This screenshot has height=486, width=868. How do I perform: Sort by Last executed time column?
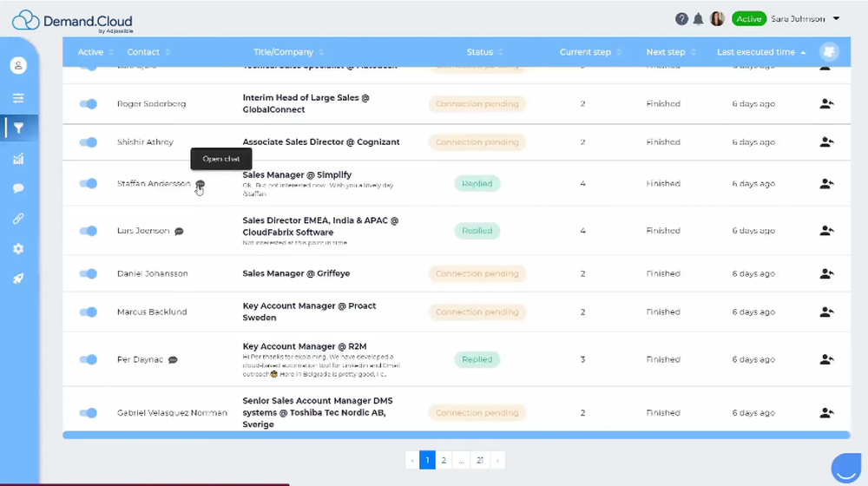(x=761, y=52)
